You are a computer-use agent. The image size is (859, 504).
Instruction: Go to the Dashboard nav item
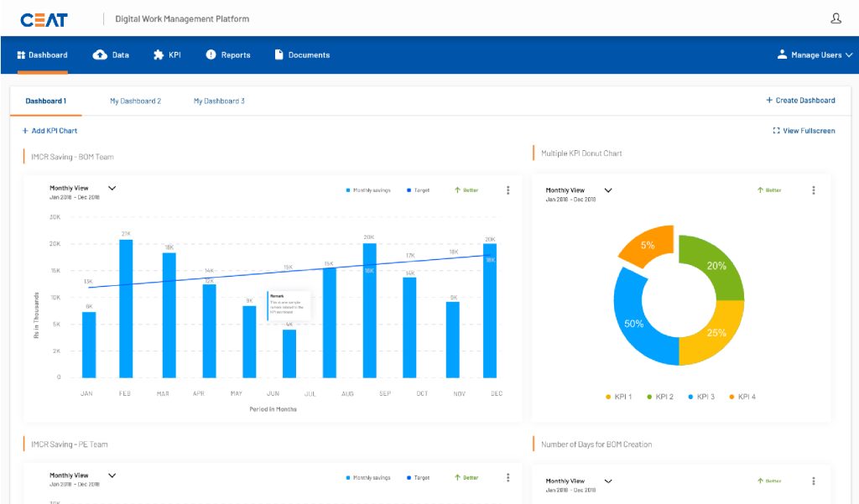click(x=42, y=55)
